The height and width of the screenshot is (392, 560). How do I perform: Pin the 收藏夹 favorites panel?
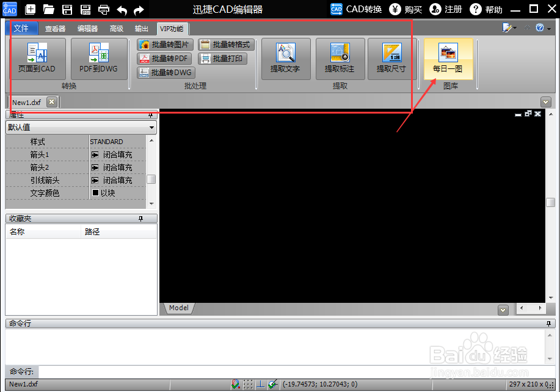[140, 219]
